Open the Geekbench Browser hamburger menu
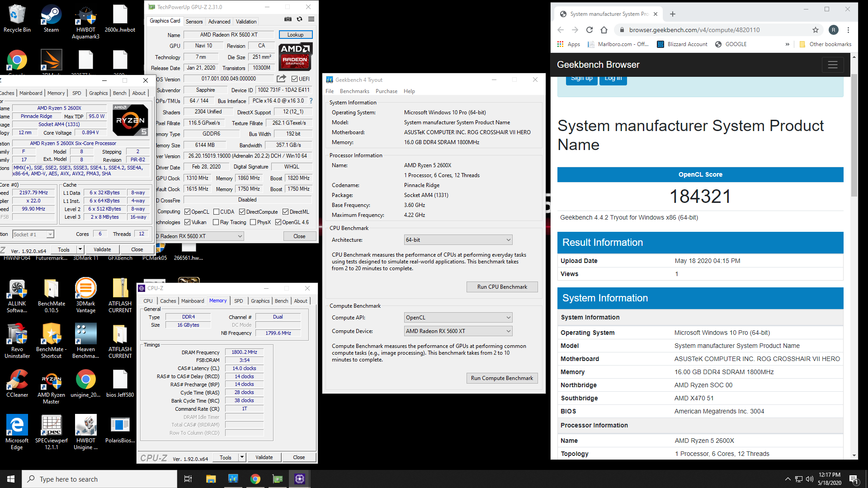The height and width of the screenshot is (488, 868). coord(833,65)
